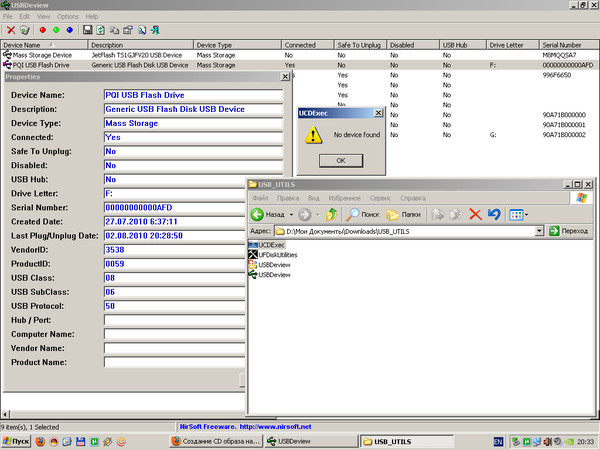Image resolution: width=600 pixels, height=450 pixels.
Task: Click the Forward arrow in explorer toolbar
Action: coord(305,215)
